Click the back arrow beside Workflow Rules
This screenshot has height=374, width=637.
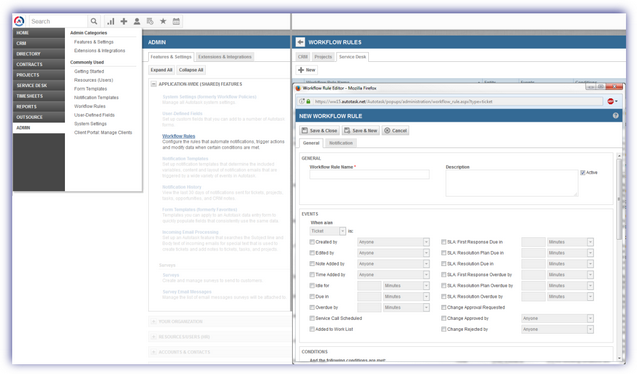click(x=300, y=42)
